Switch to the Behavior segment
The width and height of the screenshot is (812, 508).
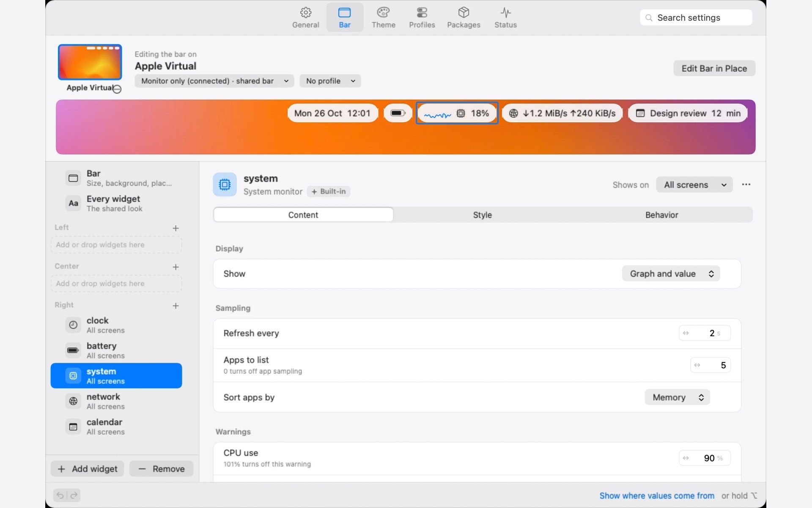pos(661,215)
